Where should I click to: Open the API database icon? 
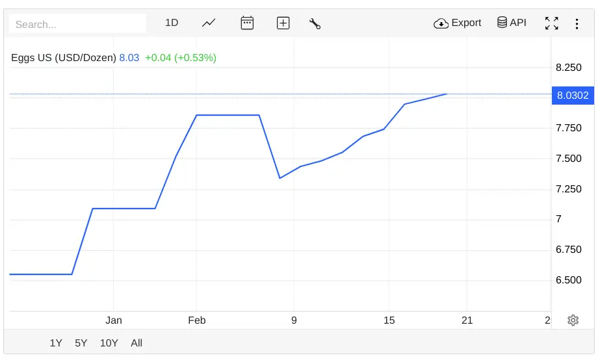point(502,23)
